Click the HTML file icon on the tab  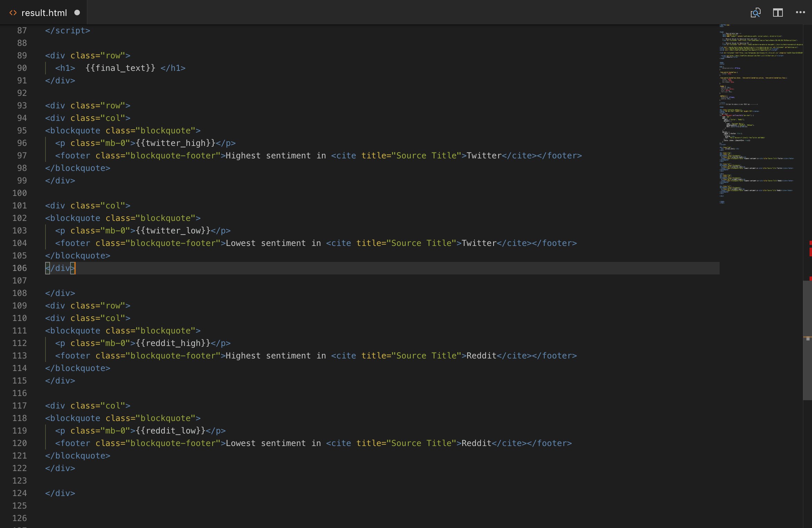[13, 13]
